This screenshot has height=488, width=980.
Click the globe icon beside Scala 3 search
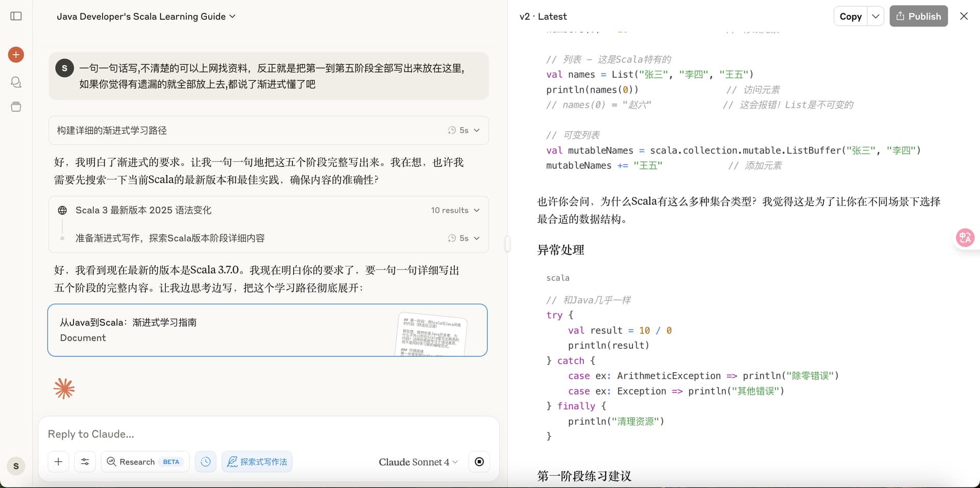coord(62,210)
